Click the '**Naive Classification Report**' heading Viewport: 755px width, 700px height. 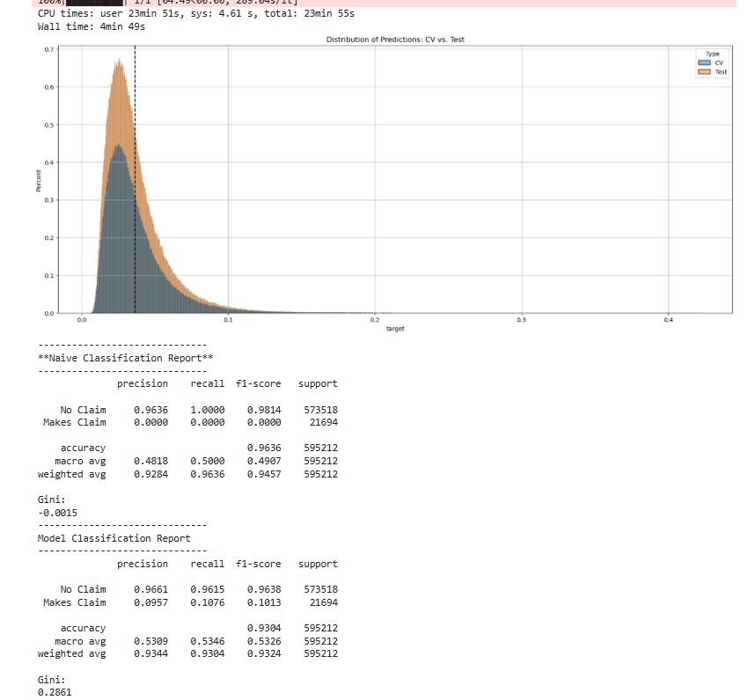[124, 358]
